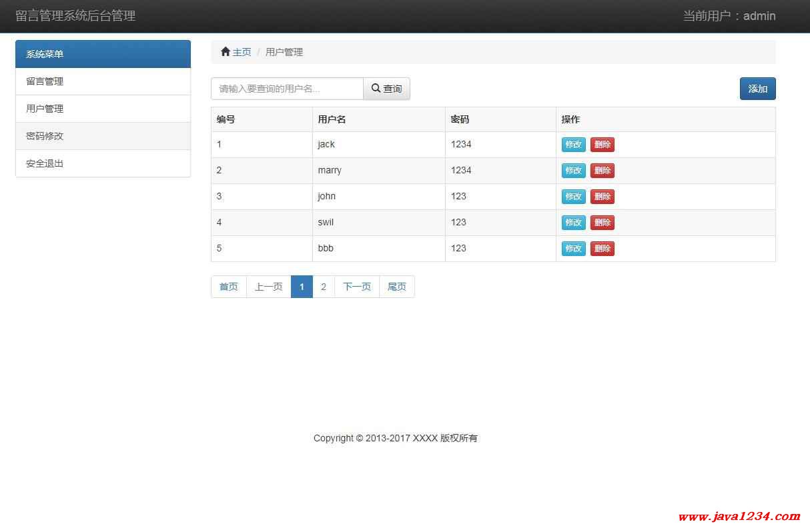810x532 pixels.
Task: Click 下一页 next page link
Action: click(357, 287)
